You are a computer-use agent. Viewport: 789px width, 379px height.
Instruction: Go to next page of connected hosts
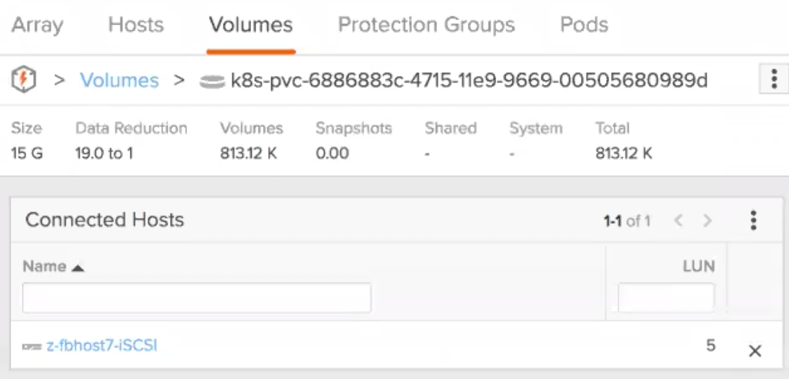(x=707, y=220)
